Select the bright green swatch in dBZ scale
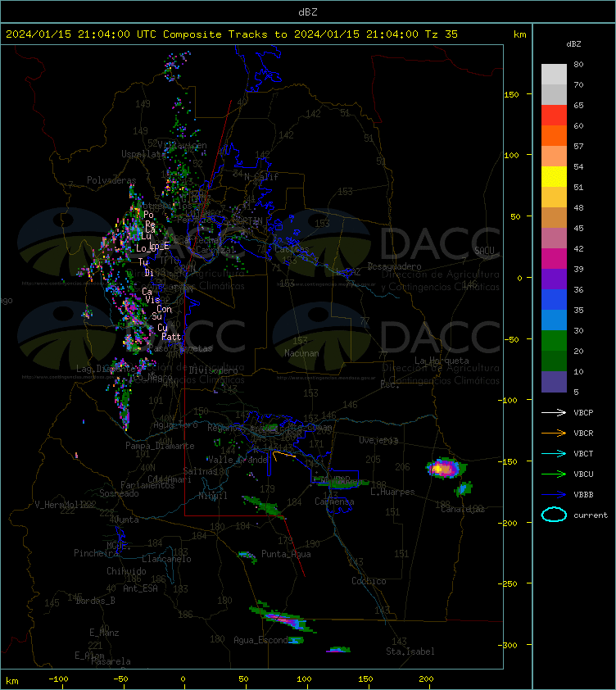This screenshot has width=616, height=690. [x=554, y=340]
